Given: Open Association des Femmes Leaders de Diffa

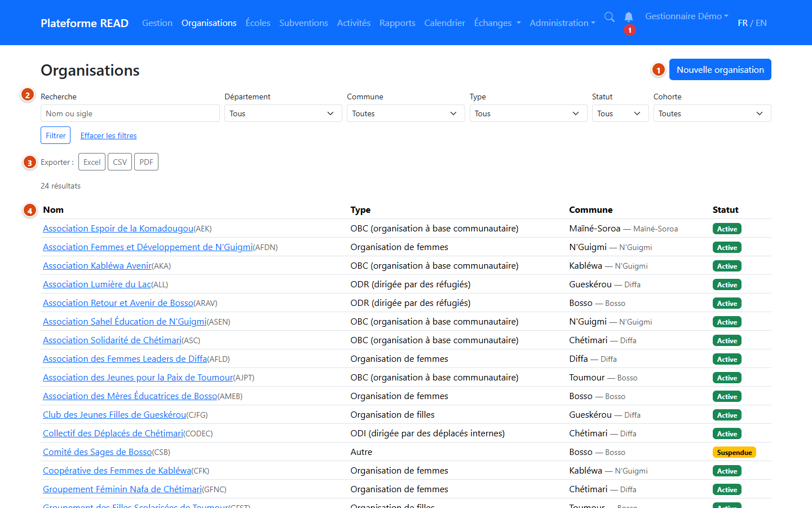Looking at the screenshot, I should (125, 358).
